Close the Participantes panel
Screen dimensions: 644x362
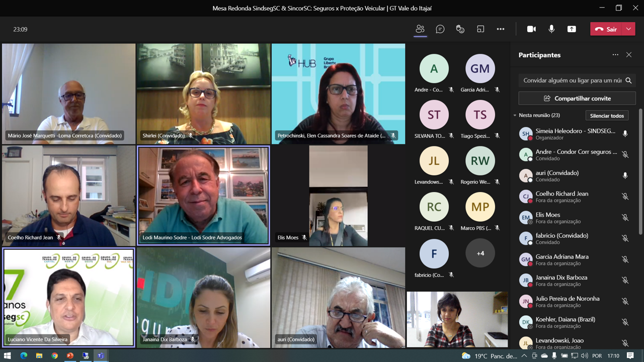tap(629, 55)
